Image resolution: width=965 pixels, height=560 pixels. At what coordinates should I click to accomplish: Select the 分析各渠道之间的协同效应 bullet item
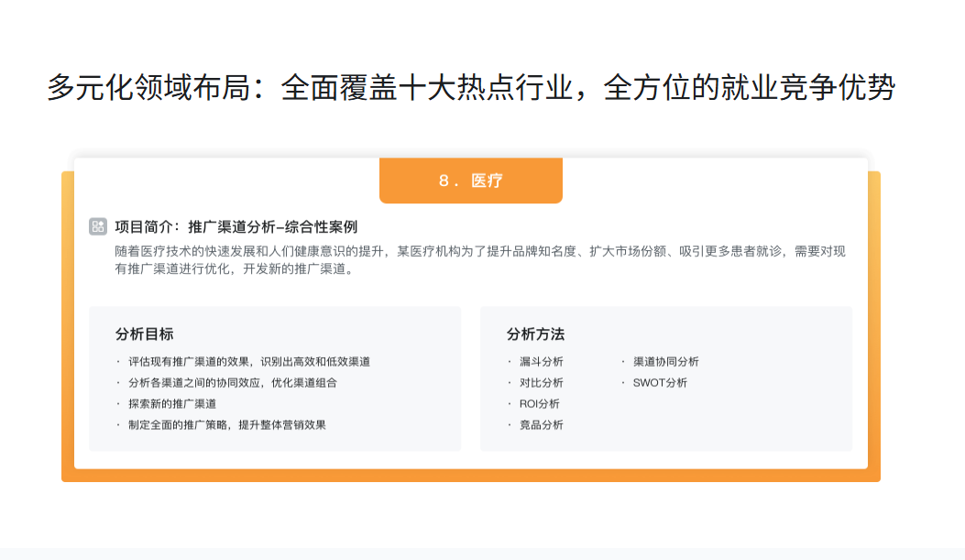(x=233, y=382)
